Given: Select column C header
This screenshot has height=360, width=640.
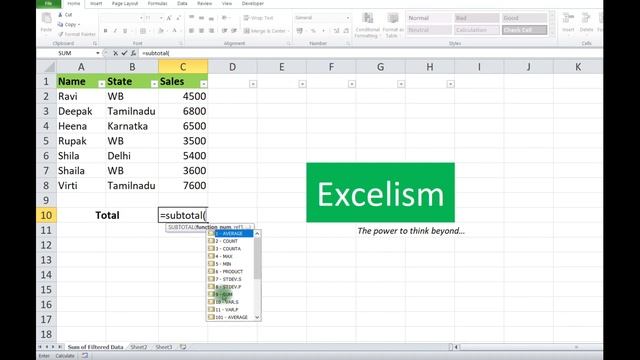Looking at the screenshot, I should point(183,67).
